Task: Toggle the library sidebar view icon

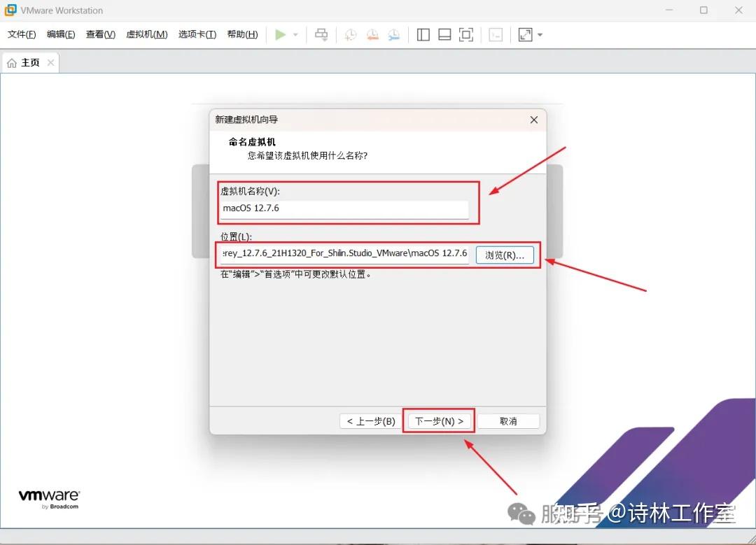Action: (x=423, y=35)
